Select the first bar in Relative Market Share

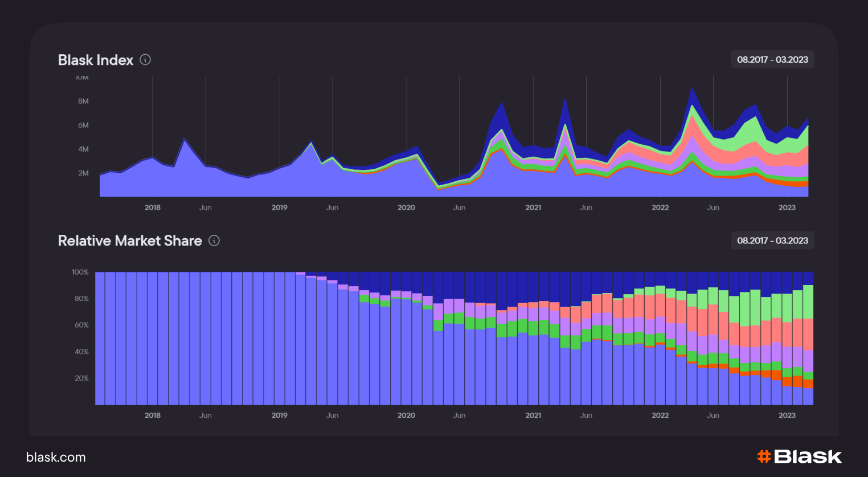100,339
